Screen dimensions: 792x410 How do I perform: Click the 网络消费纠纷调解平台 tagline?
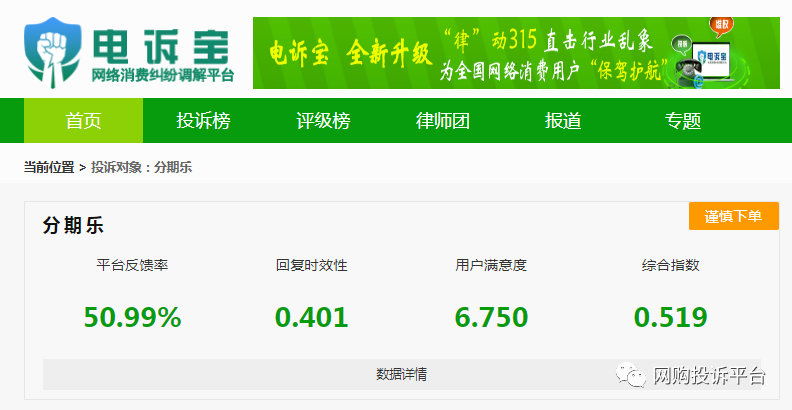(x=163, y=76)
